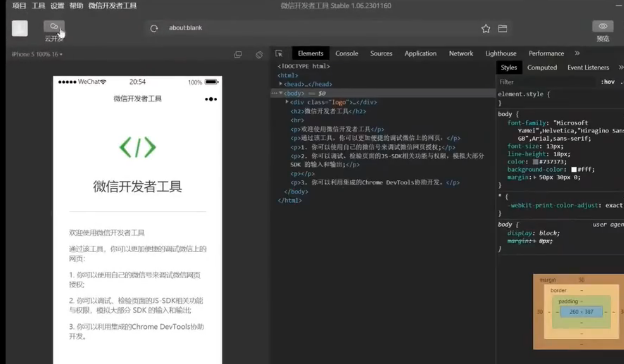Activate the element inspector picker
Viewport: 624px width, 364px height.
[x=279, y=54]
